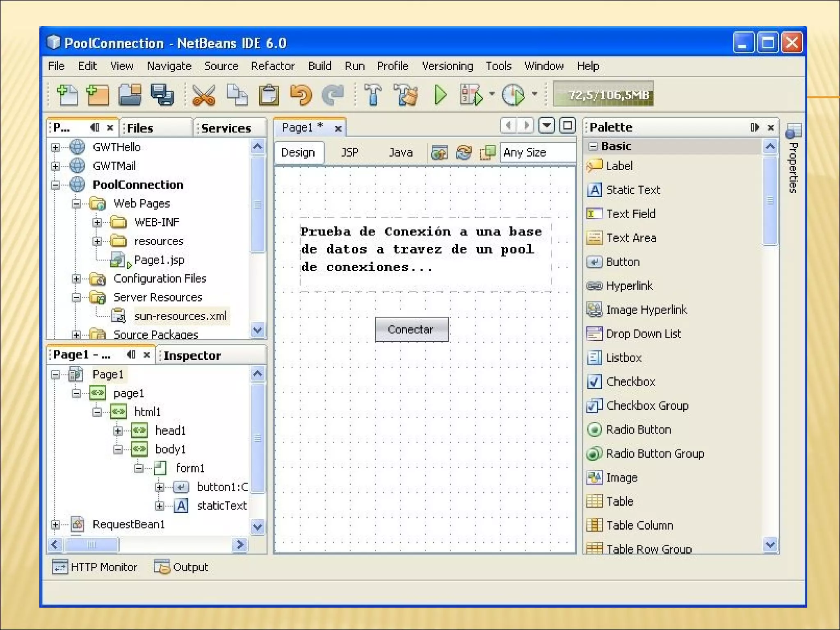The height and width of the screenshot is (630, 840).
Task: Collapse the Basic palette category
Action: click(593, 146)
